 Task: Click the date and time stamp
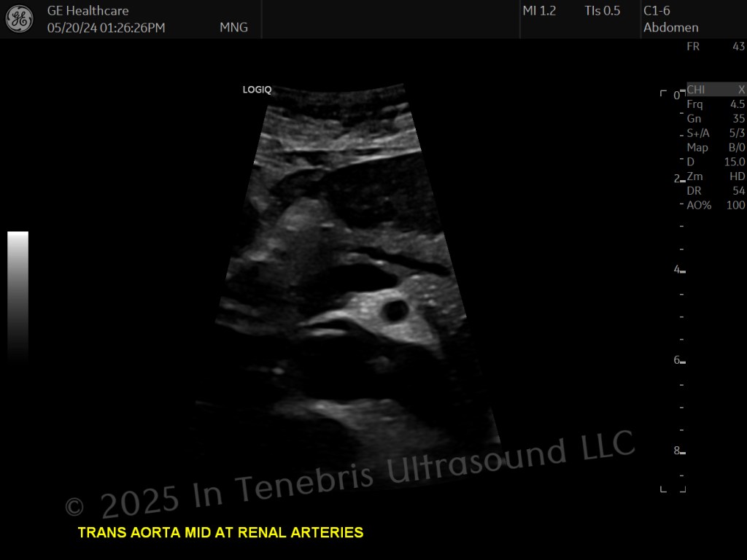107,28
